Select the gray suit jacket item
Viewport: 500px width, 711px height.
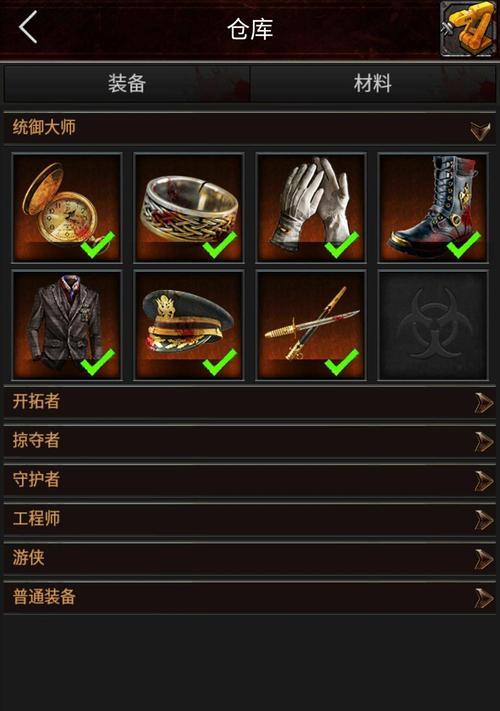(x=67, y=325)
